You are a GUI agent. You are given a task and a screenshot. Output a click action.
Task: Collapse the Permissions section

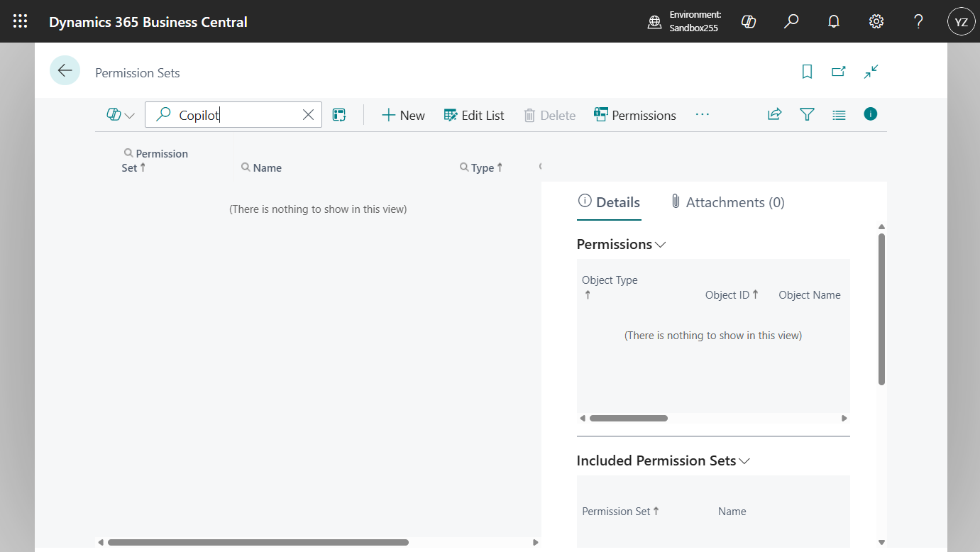click(x=661, y=244)
